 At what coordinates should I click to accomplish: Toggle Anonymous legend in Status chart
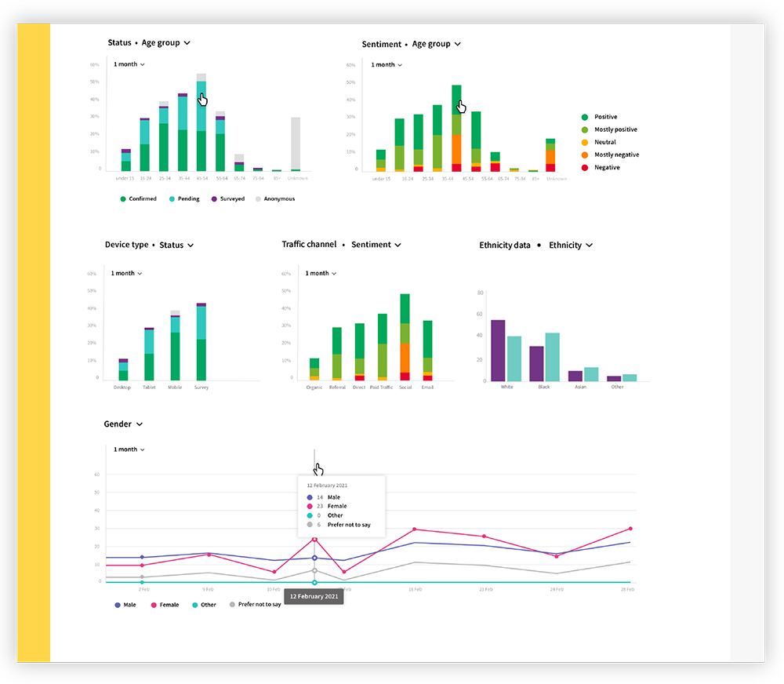275,198
